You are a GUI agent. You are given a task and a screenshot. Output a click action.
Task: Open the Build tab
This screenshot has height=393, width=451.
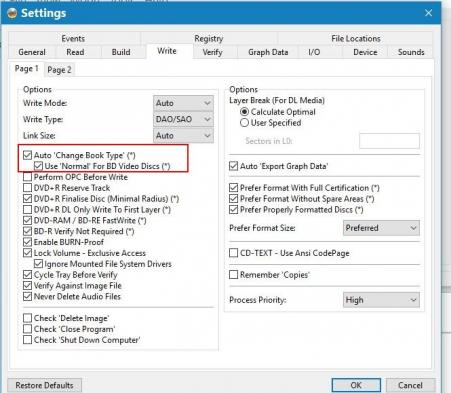click(121, 52)
